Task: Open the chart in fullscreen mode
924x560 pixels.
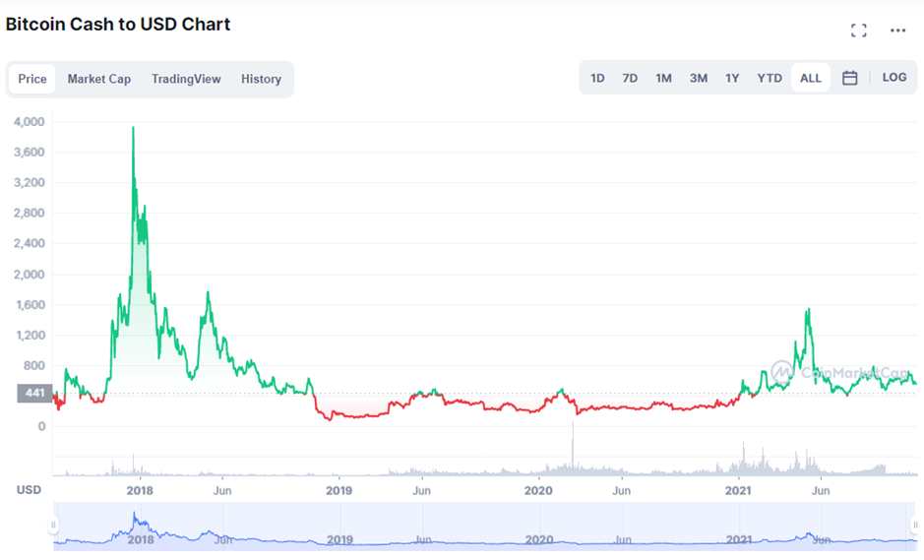Action: point(859,31)
